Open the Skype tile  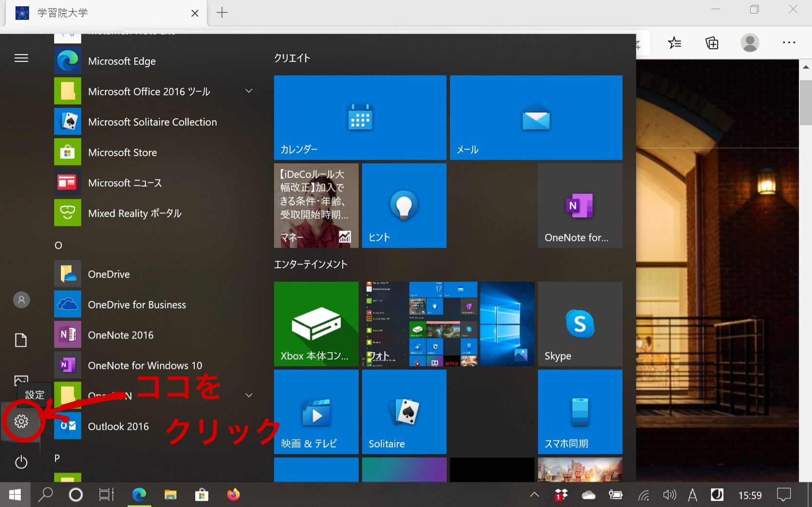pos(580,324)
